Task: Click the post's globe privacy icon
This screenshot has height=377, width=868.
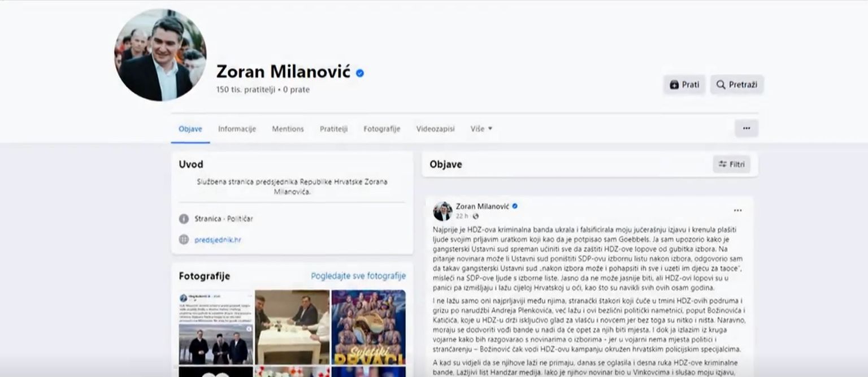Action: pos(475,216)
